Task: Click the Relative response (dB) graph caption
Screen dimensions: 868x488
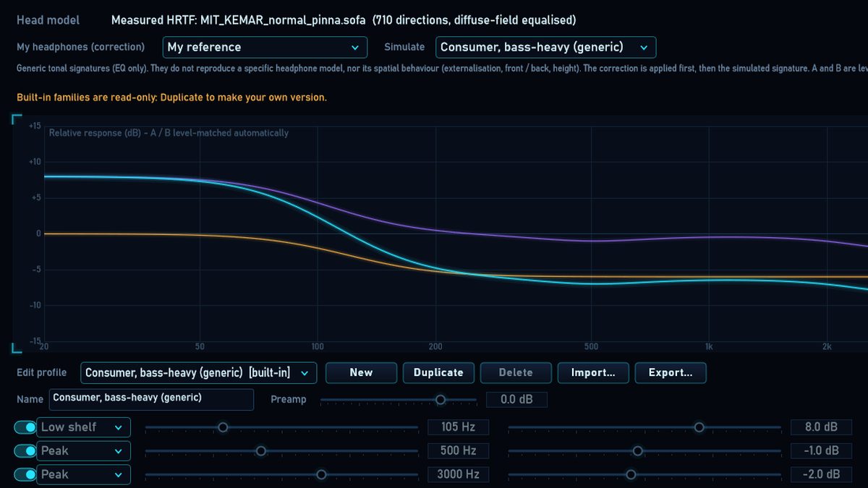Action: point(169,133)
